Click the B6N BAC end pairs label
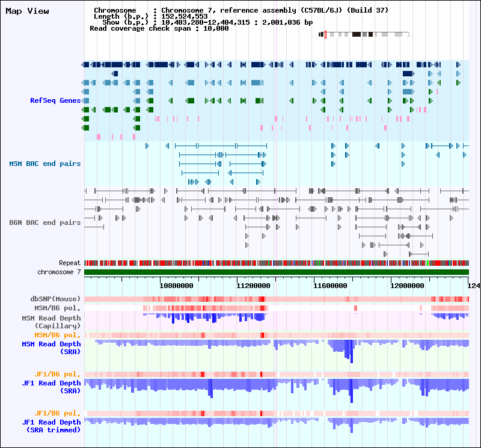 (44, 222)
